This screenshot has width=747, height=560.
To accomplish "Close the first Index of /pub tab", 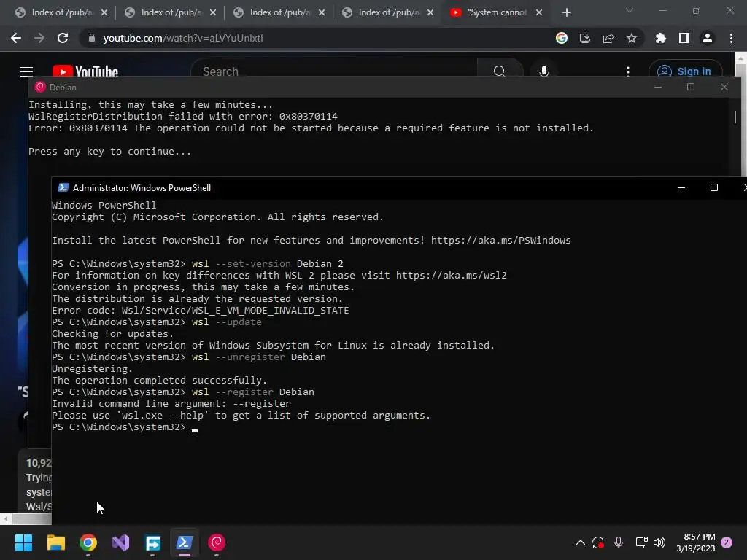I will 104,12.
